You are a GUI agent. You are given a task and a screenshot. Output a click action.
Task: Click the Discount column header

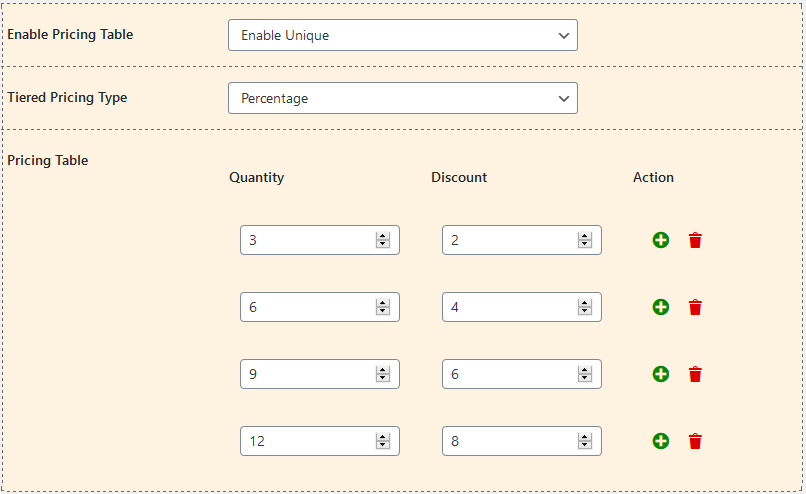pyautogui.click(x=459, y=177)
